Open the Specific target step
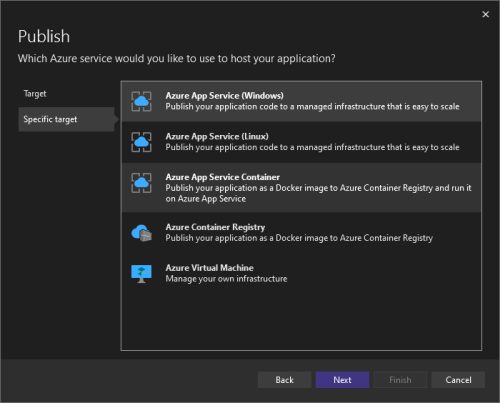This screenshot has width=500, height=403. 67,119
